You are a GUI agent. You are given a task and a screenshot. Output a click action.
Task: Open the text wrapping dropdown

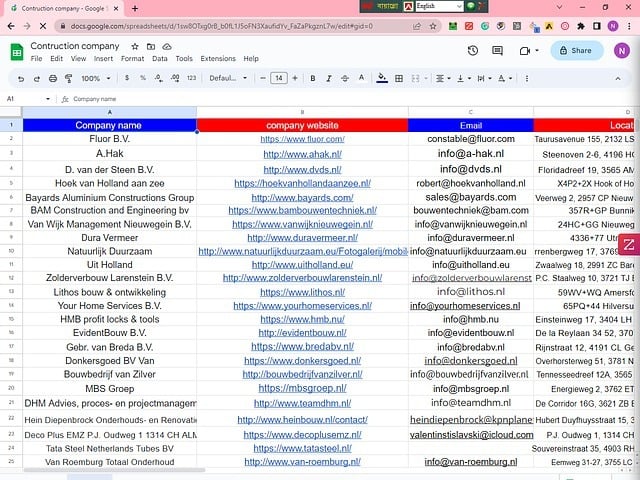[484, 78]
